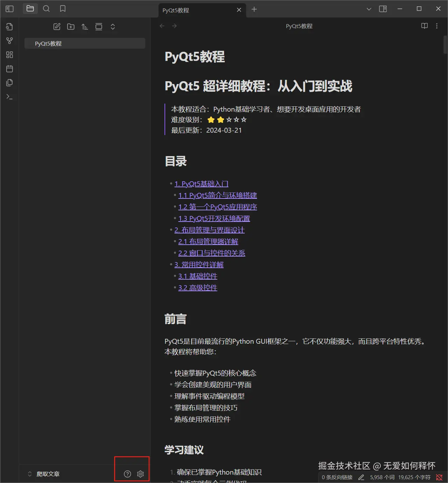Image resolution: width=448 pixels, height=483 pixels.
Task: Expand or collapse all folders
Action: pyautogui.click(x=113, y=27)
